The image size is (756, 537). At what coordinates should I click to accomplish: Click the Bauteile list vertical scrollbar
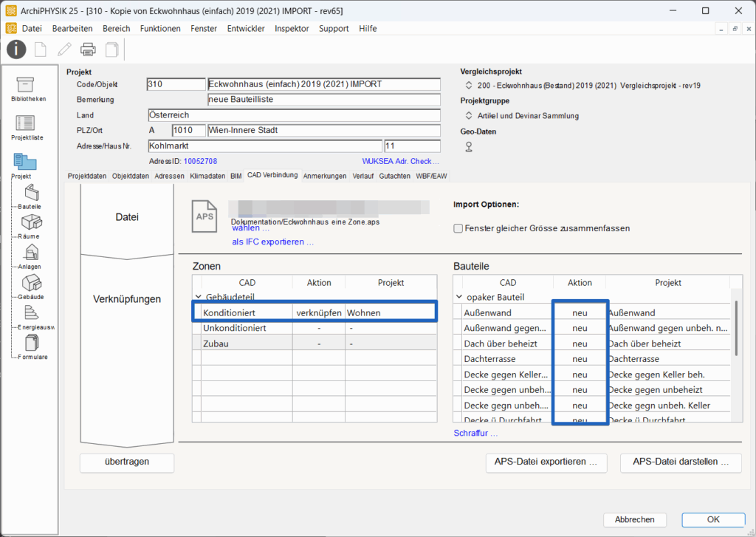[736, 329]
